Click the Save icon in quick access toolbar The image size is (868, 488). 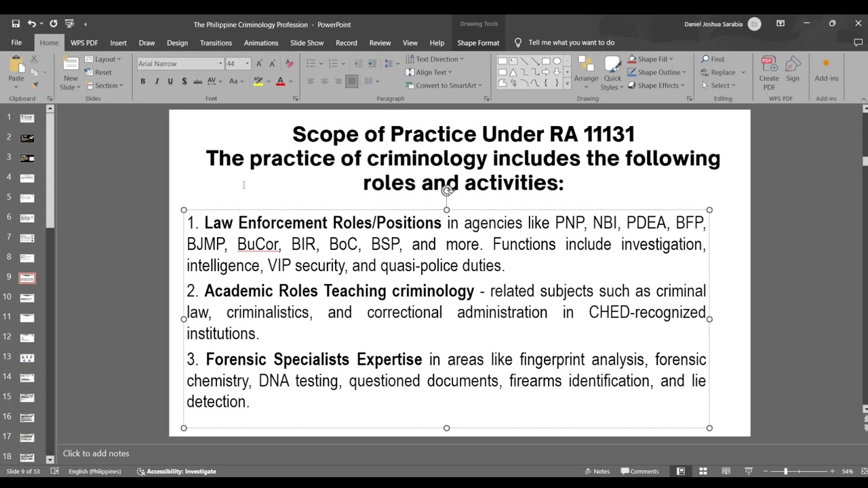pyautogui.click(x=16, y=24)
